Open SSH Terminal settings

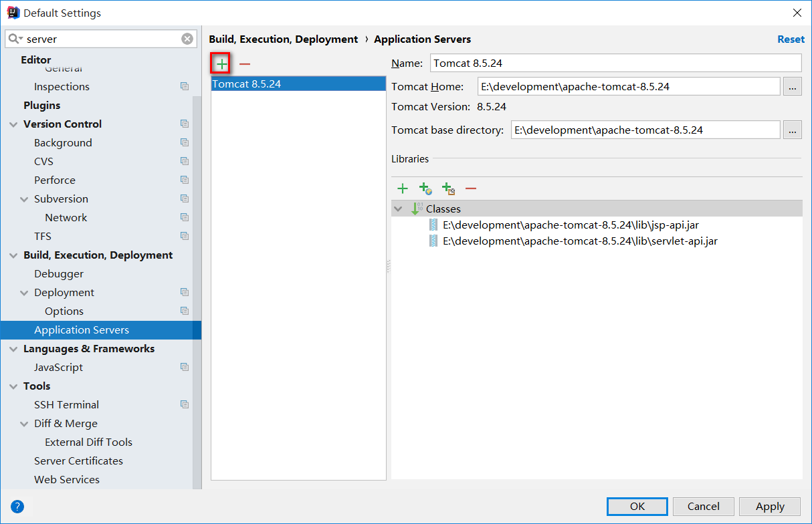coord(66,404)
